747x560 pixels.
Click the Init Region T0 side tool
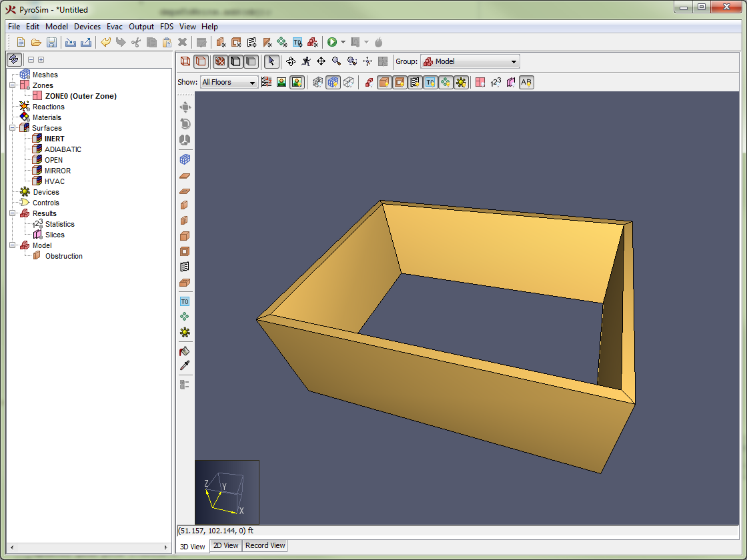(x=185, y=301)
